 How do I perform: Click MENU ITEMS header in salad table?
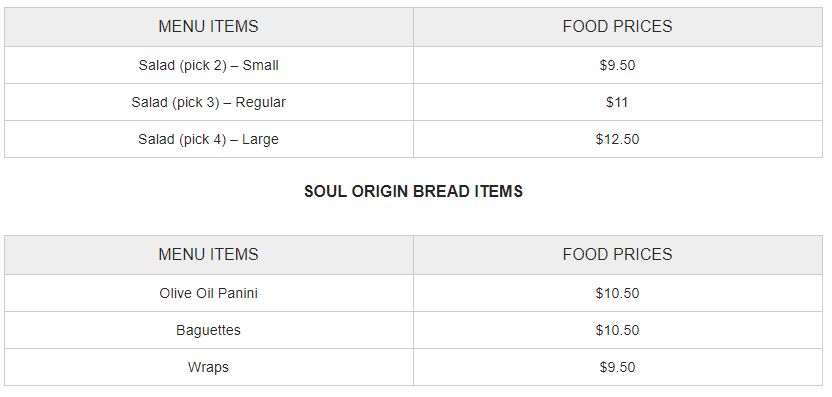pos(209,27)
